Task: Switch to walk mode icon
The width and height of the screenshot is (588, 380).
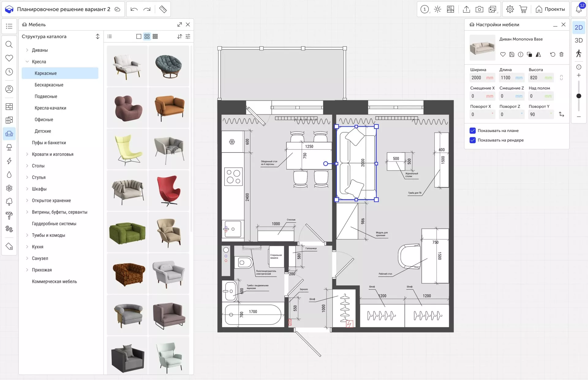Action: coord(579,54)
